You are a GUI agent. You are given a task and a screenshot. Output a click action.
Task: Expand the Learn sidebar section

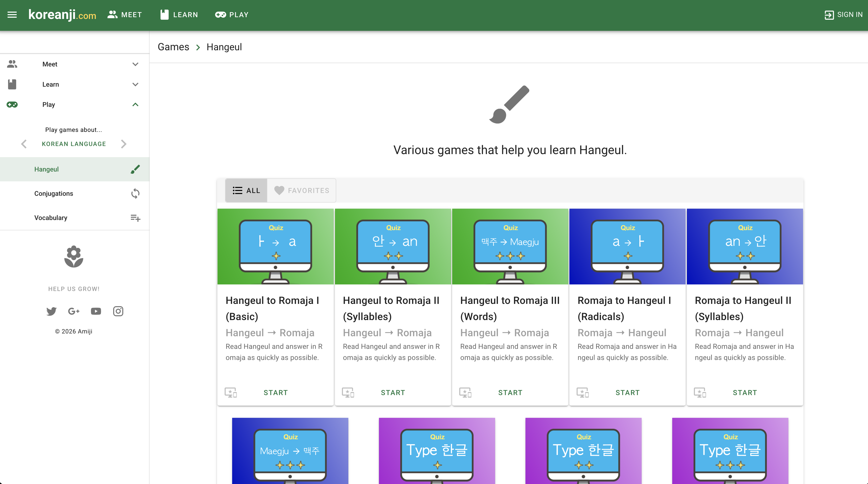75,84
